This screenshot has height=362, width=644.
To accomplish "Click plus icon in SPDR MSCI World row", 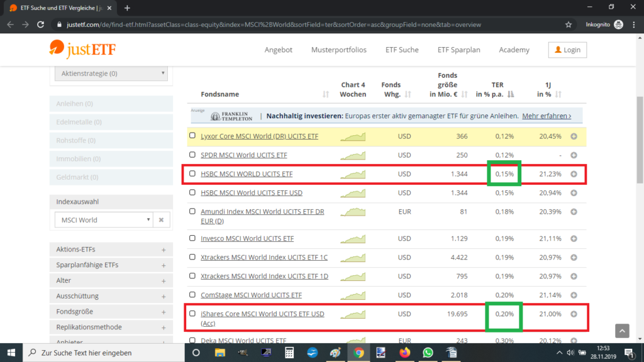I will 574,155.
